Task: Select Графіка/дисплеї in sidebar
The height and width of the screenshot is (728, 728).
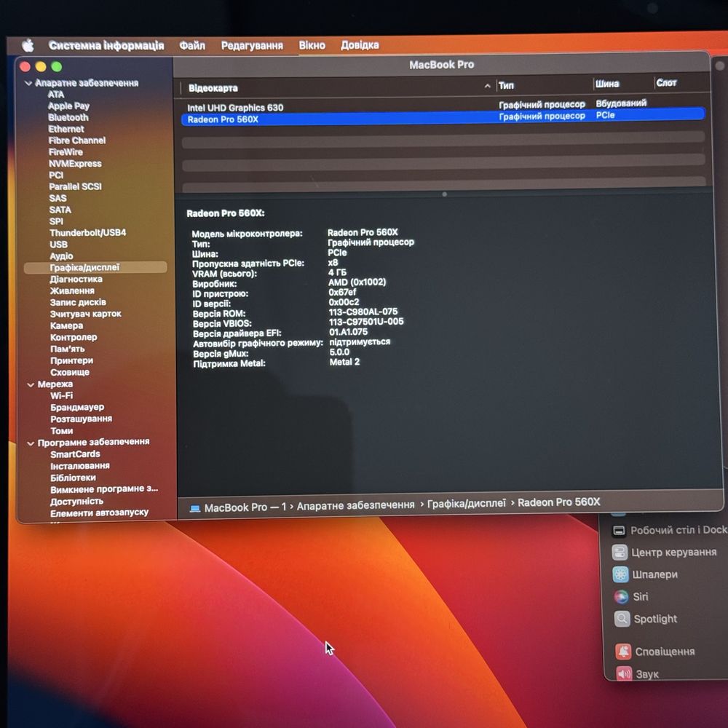Action: point(95,267)
